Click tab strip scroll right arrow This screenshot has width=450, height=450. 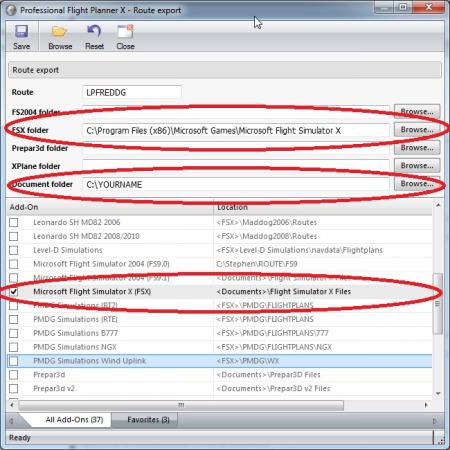(x=435, y=421)
